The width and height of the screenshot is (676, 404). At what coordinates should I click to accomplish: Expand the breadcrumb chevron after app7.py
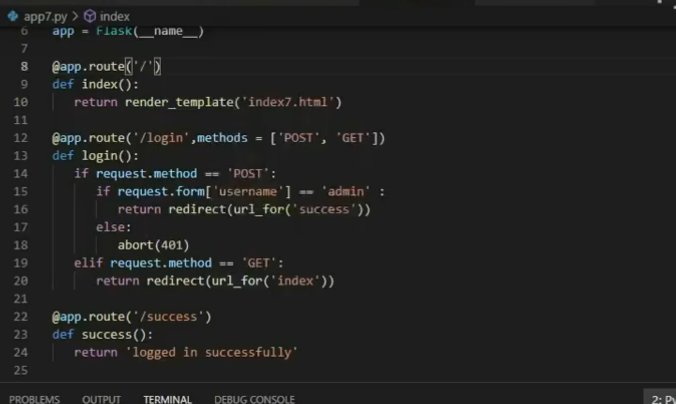coord(75,16)
